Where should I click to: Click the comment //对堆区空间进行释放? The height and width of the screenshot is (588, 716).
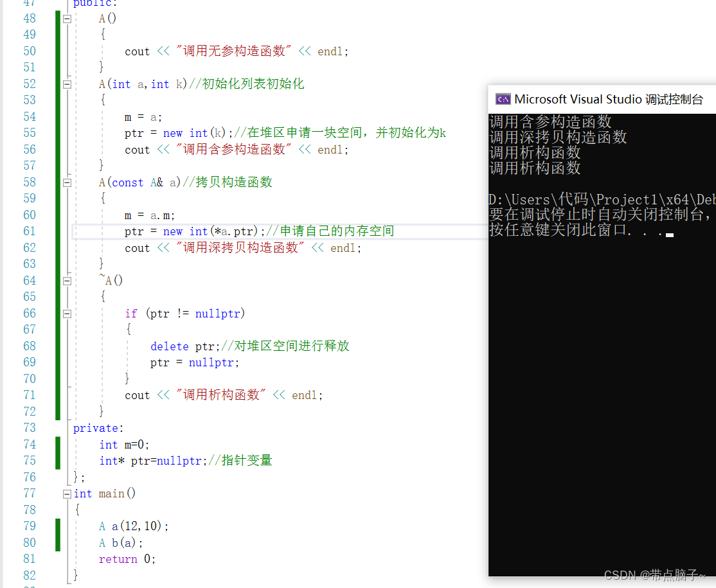pyautogui.click(x=285, y=346)
